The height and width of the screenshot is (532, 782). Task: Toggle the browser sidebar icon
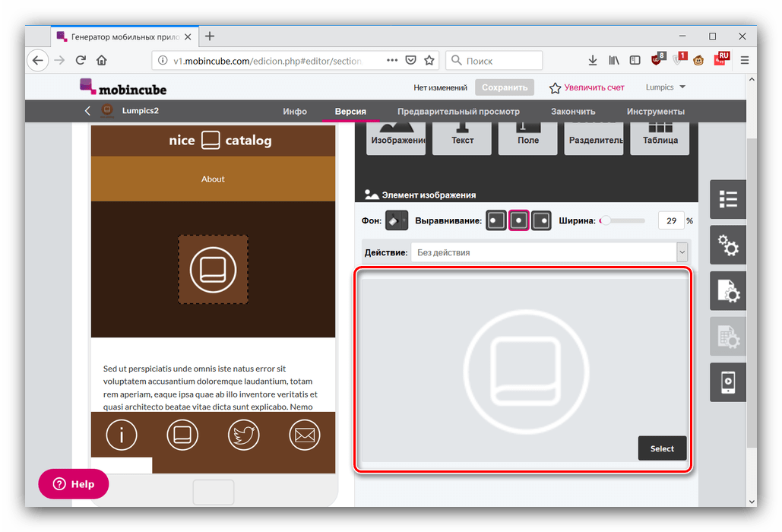(635, 60)
